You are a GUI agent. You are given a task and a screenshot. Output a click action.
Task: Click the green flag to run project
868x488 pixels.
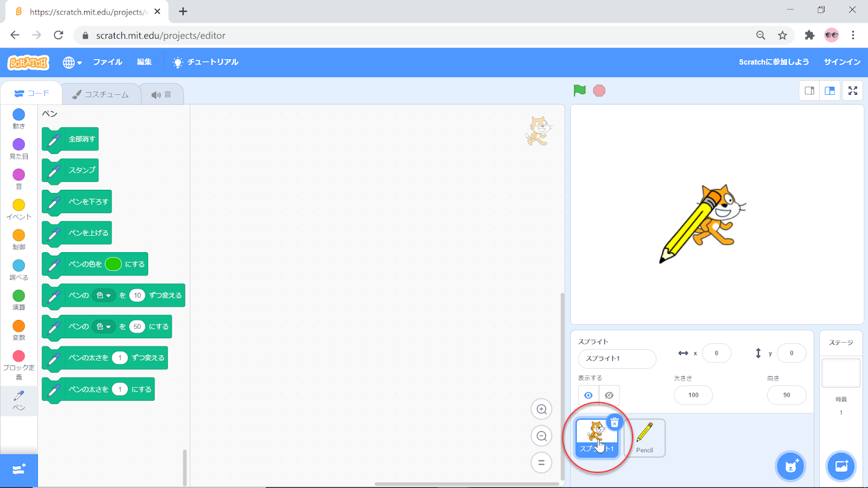click(579, 91)
